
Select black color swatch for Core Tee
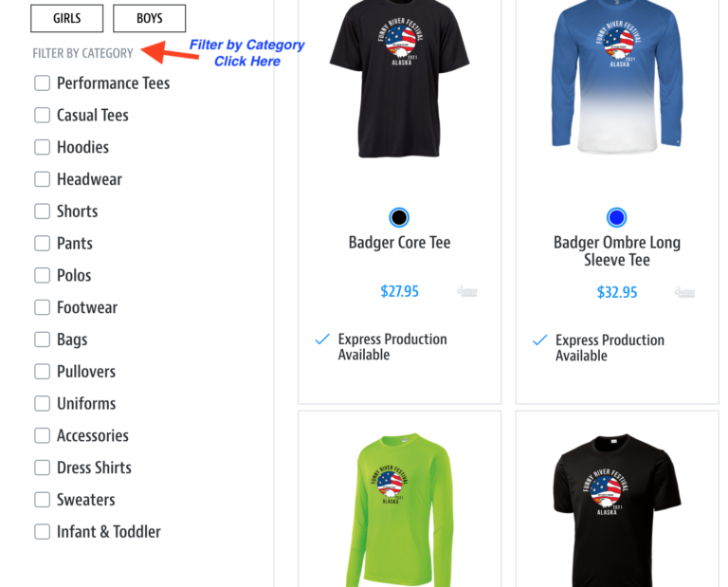[399, 217]
